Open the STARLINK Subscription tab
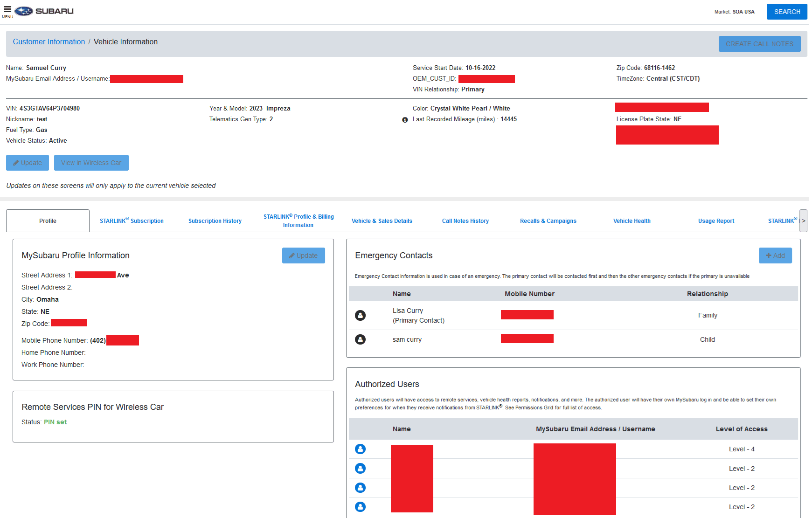Screen dimensions: 812x518 click(132, 221)
